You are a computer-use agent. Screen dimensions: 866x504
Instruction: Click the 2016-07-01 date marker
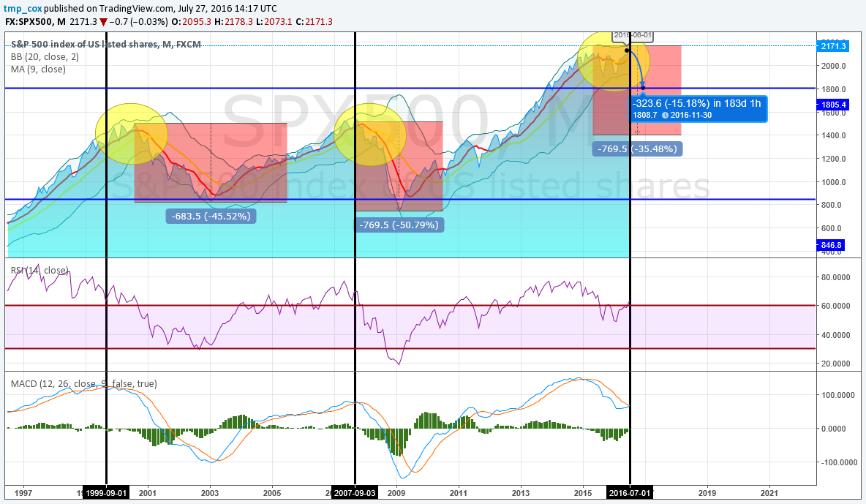tap(630, 493)
